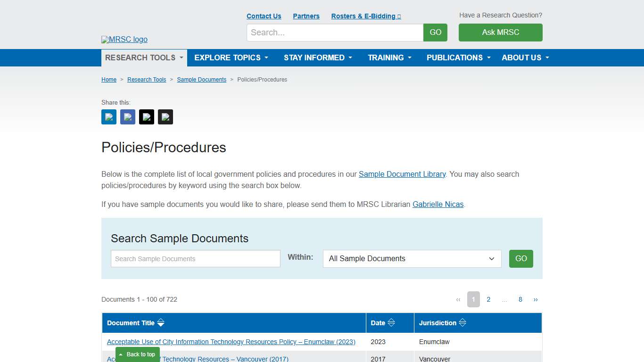Use the last share icon in the row

(x=165, y=116)
